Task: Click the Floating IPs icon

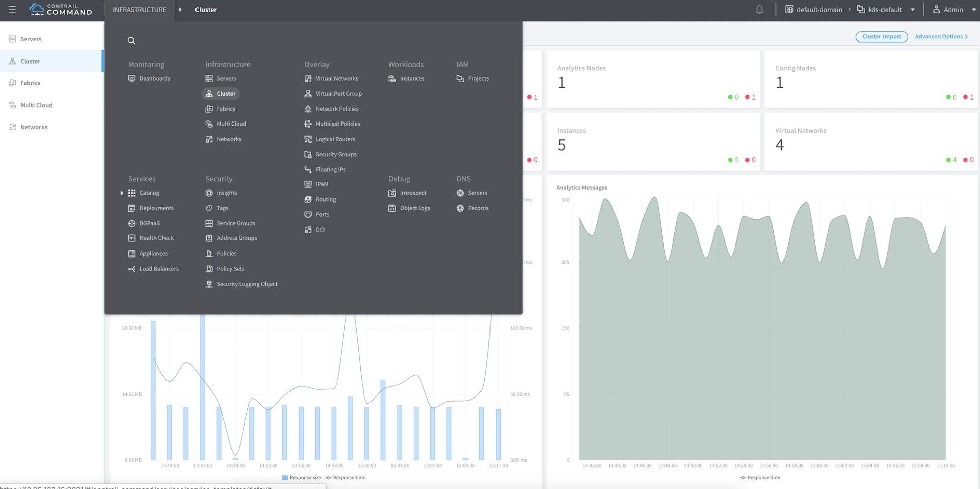Action: tap(308, 170)
